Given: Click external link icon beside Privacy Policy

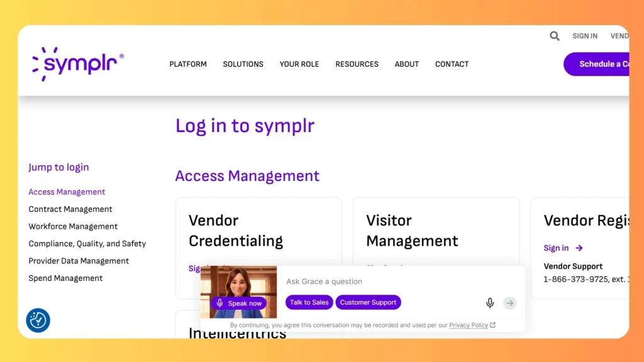Looking at the screenshot, I should pyautogui.click(x=493, y=325).
